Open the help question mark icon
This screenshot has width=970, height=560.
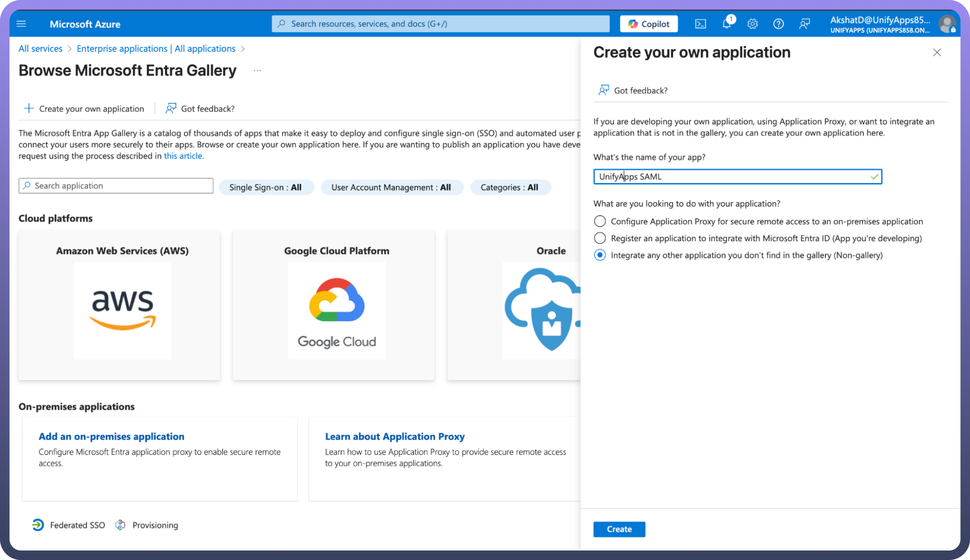point(778,24)
